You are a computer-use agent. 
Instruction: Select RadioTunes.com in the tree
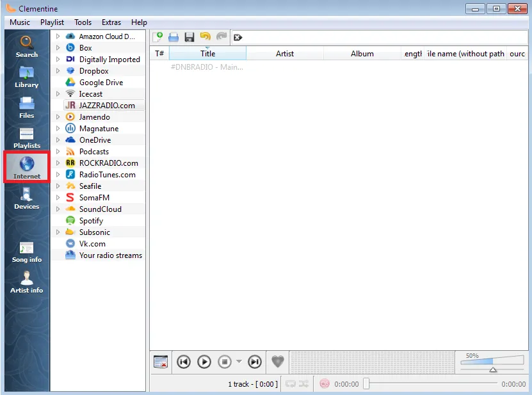coord(107,174)
